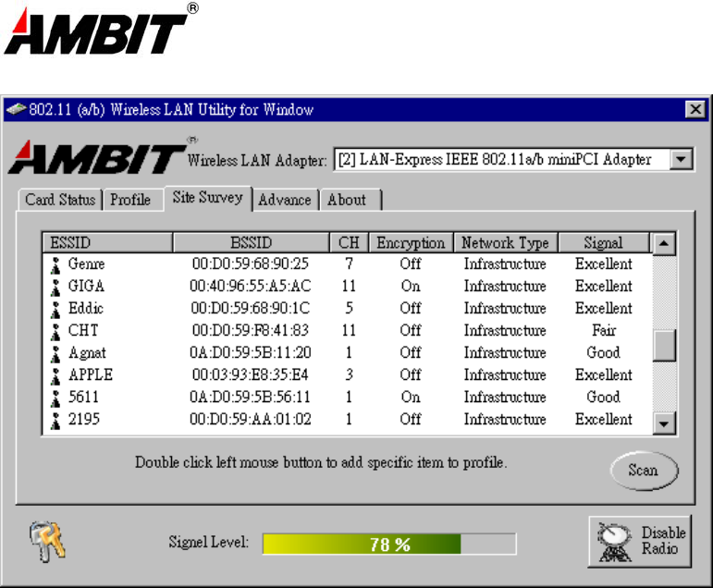Click BSSID 00:03:93:E8:35:E4
713x588 pixels.
[251, 374]
